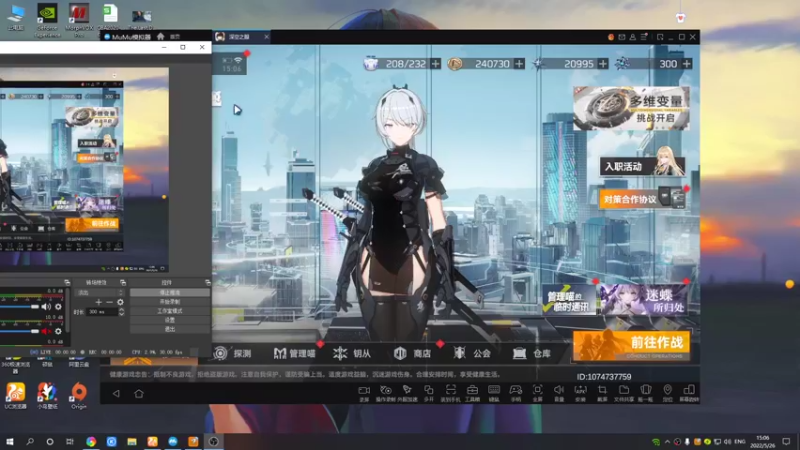Click the shake device icon
The height and width of the screenshot is (450, 800).
click(x=645, y=391)
